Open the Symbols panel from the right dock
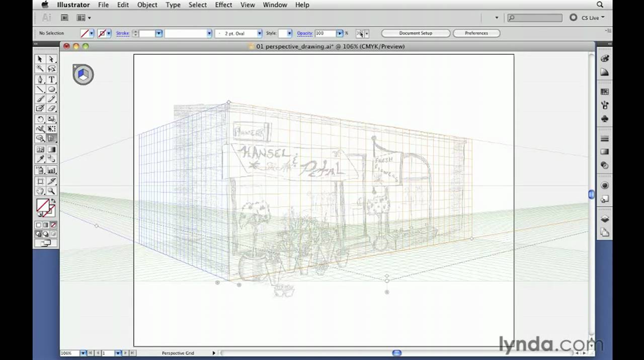The width and height of the screenshot is (644, 360). click(x=605, y=119)
